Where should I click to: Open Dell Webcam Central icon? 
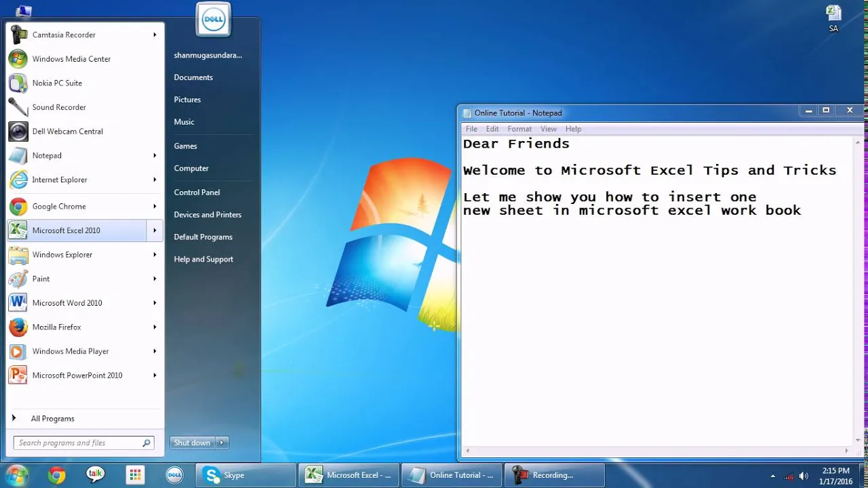[18, 131]
